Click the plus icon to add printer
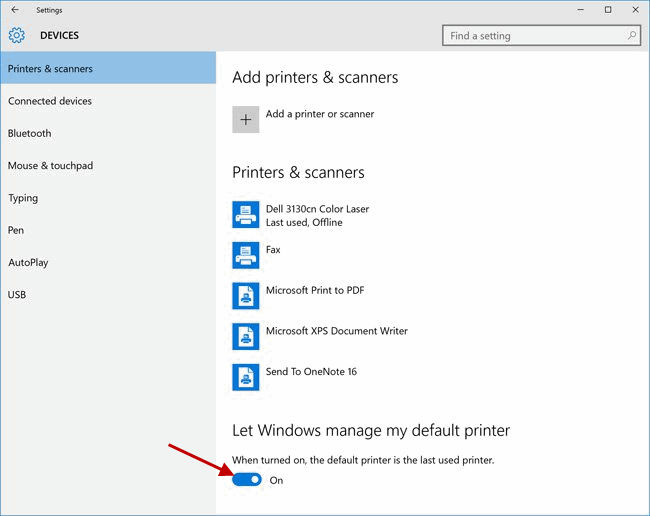650x516 pixels. click(x=246, y=120)
